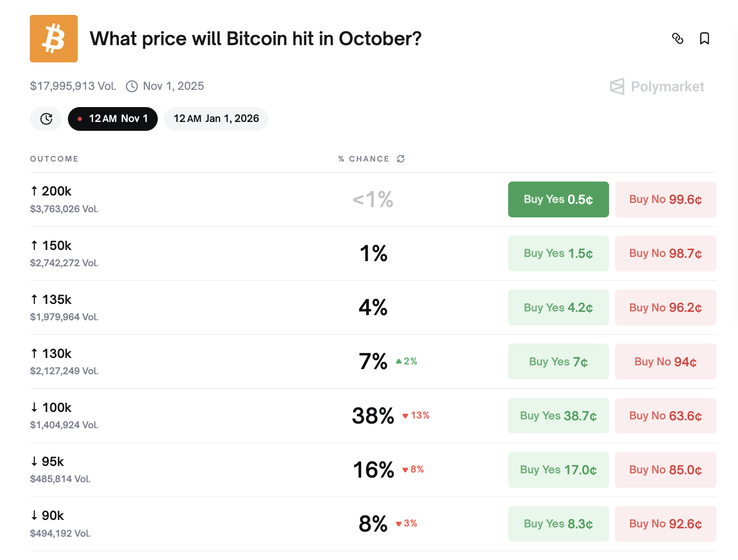Image resolution: width=738 pixels, height=560 pixels.
Task: Open the past markets history icon
Action: pos(46,119)
